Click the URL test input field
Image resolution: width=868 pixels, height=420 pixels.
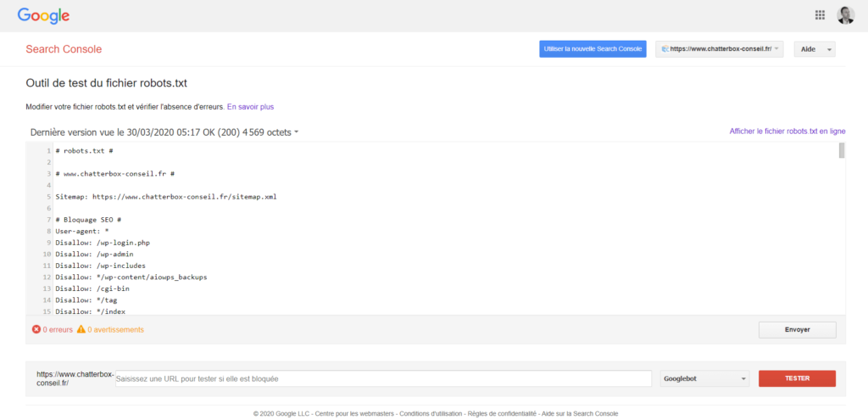coord(381,378)
